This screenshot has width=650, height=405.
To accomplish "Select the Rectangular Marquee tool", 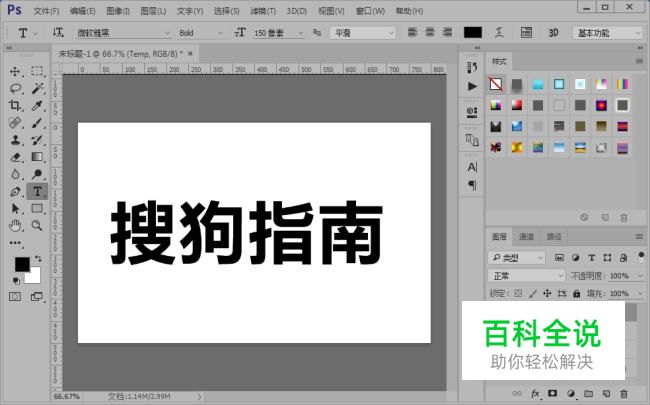I will [37, 71].
